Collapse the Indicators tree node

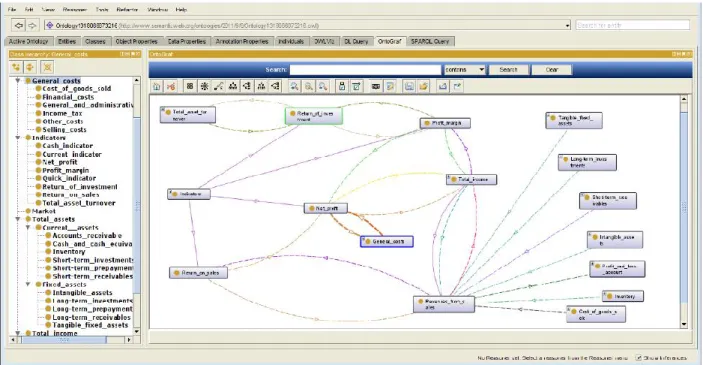point(18,138)
